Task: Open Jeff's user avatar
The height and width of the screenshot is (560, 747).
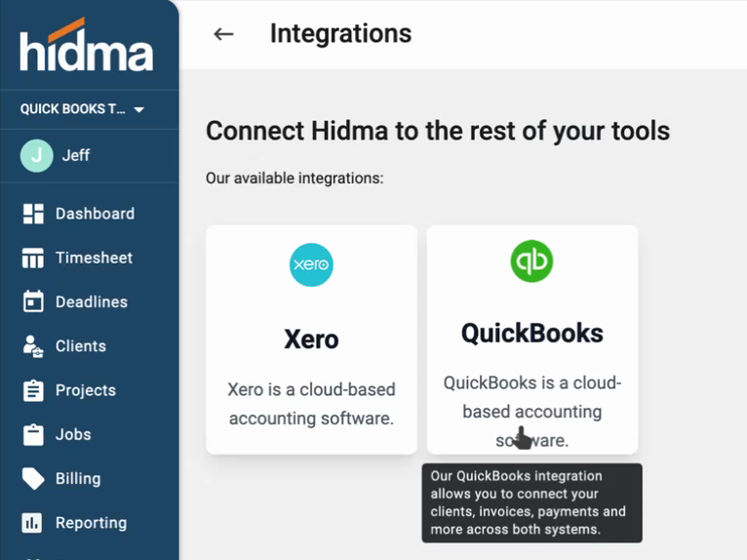Action: (x=37, y=155)
